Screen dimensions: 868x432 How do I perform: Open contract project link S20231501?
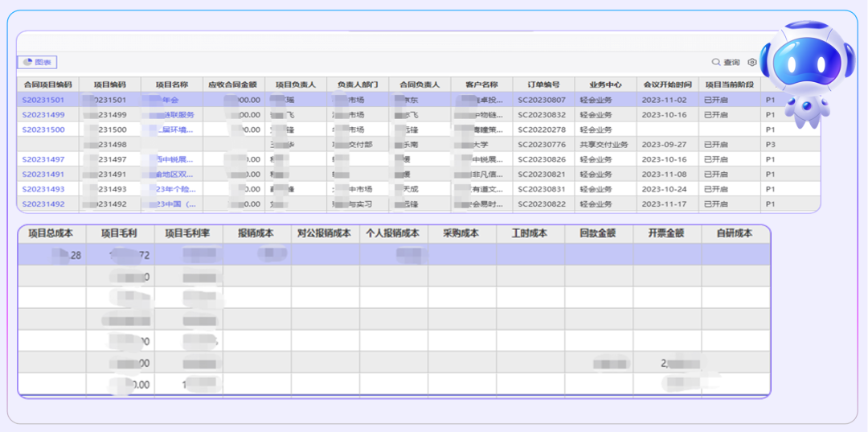pos(43,100)
